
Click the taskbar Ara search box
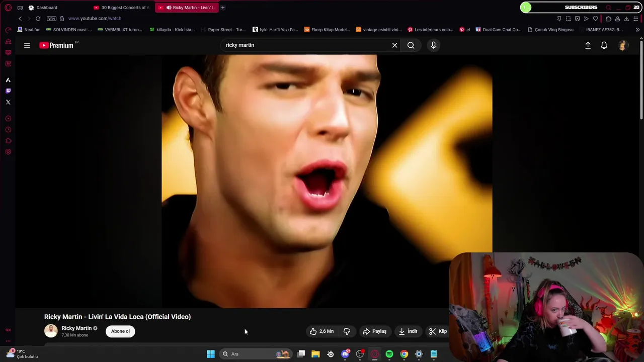tap(256, 354)
